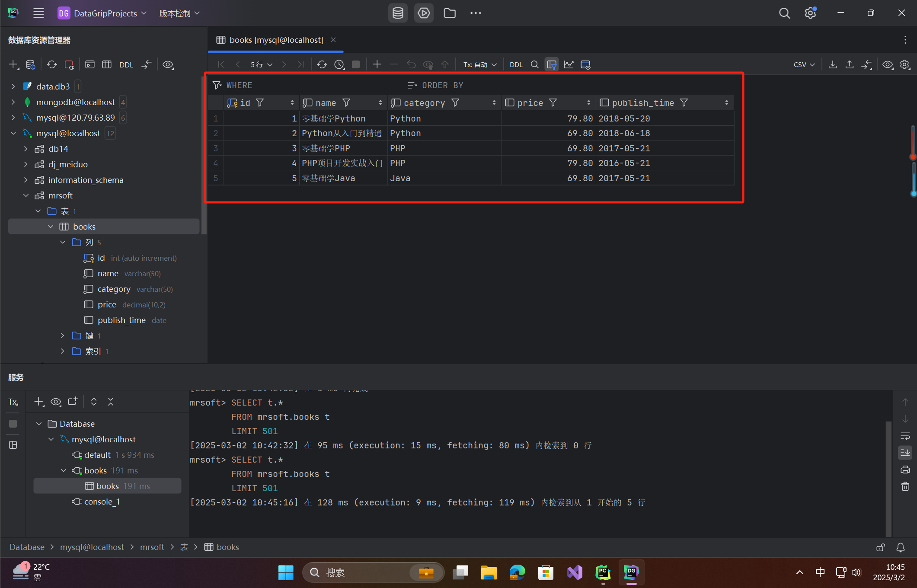Collapse all services tree nodes
917x588 pixels.
tap(111, 402)
